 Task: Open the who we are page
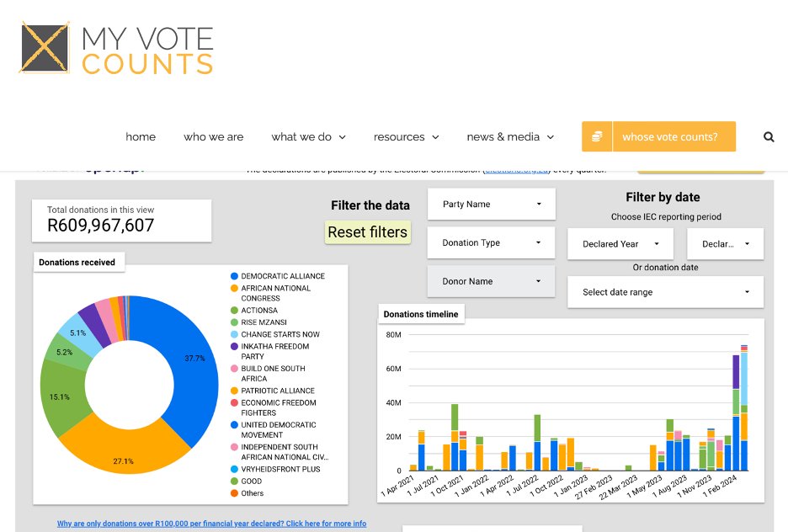click(x=214, y=136)
